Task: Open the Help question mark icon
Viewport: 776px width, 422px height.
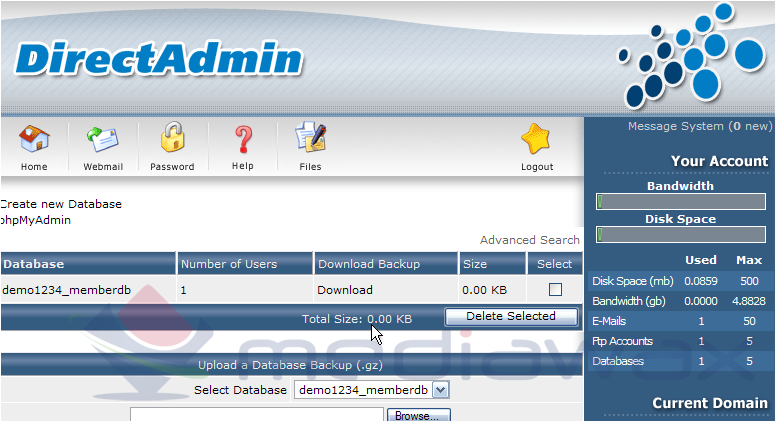Action: (243, 139)
